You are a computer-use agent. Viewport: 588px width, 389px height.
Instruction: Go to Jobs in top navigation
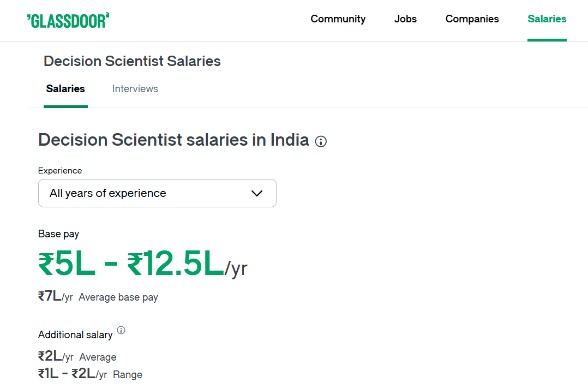[x=405, y=19]
